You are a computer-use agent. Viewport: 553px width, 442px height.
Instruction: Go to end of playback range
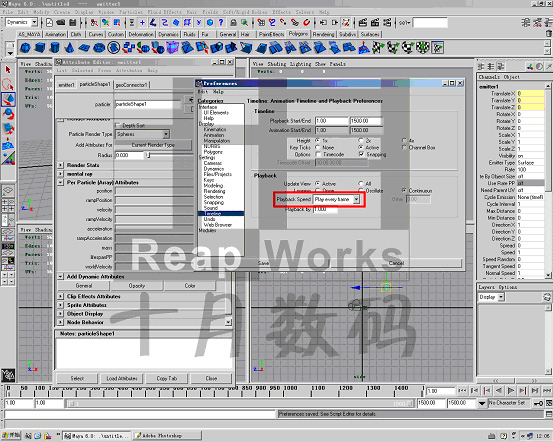tap(547, 390)
